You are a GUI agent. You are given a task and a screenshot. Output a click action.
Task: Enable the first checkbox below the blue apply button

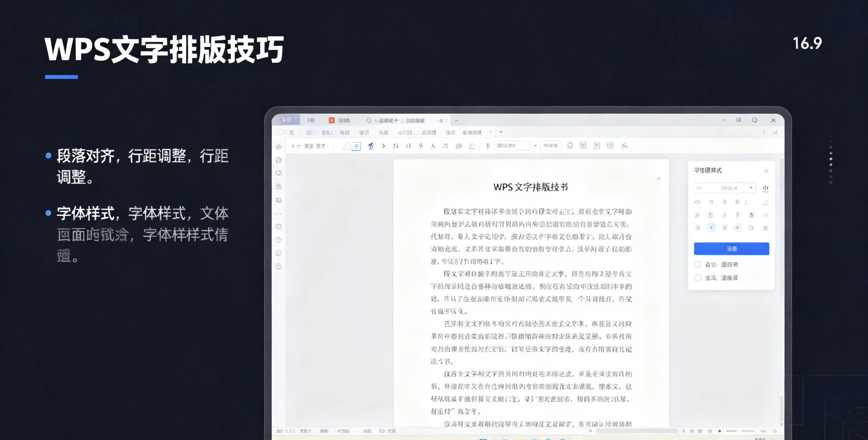point(698,265)
